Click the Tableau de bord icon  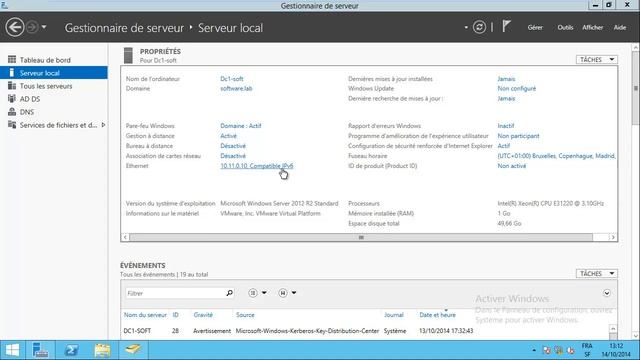12,60
